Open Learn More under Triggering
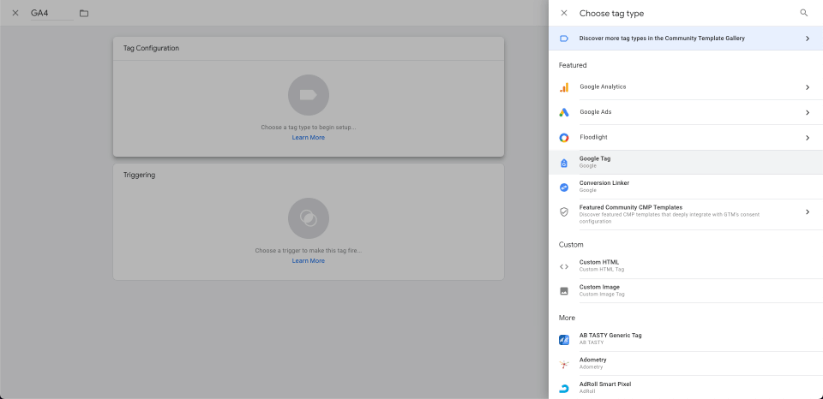823x399 pixels. click(x=309, y=261)
